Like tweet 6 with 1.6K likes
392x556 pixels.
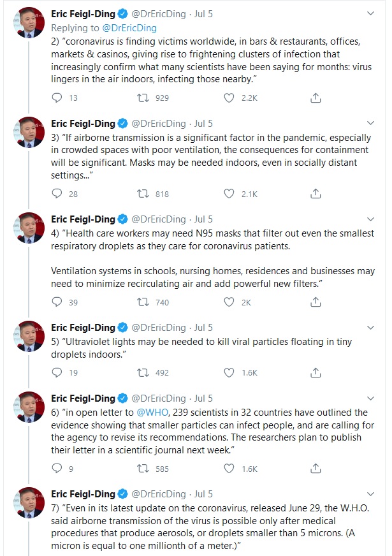tap(229, 469)
